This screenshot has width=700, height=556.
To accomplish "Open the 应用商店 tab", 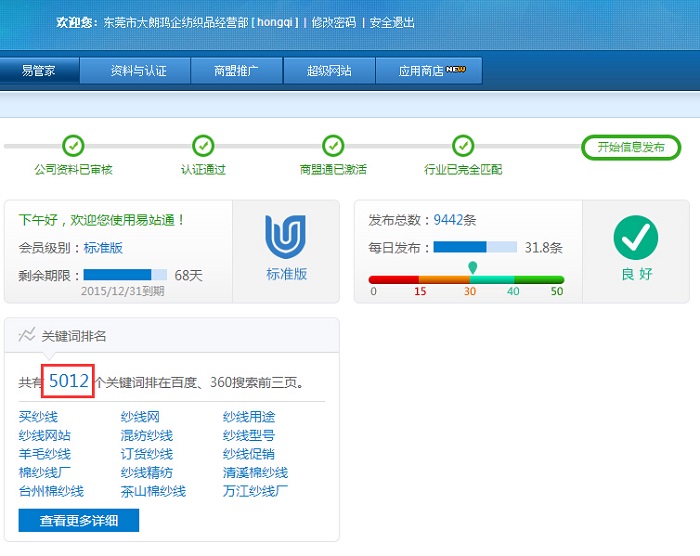I will click(431, 71).
